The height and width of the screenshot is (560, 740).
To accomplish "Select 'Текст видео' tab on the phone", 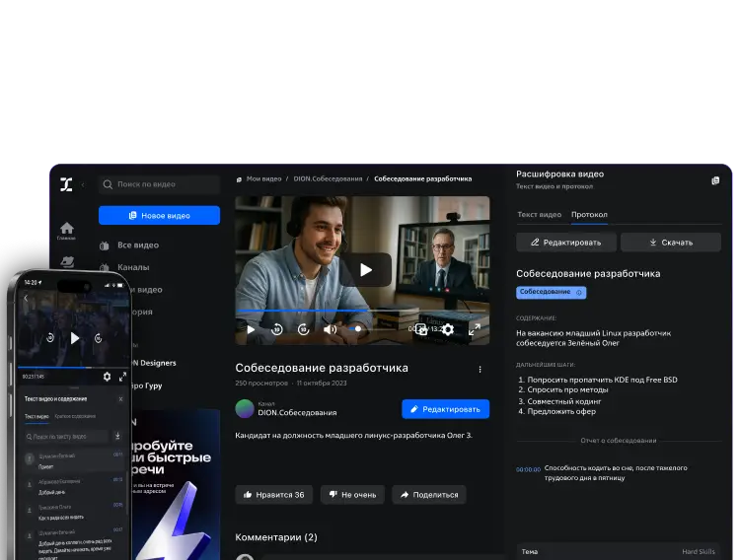I will [37, 417].
